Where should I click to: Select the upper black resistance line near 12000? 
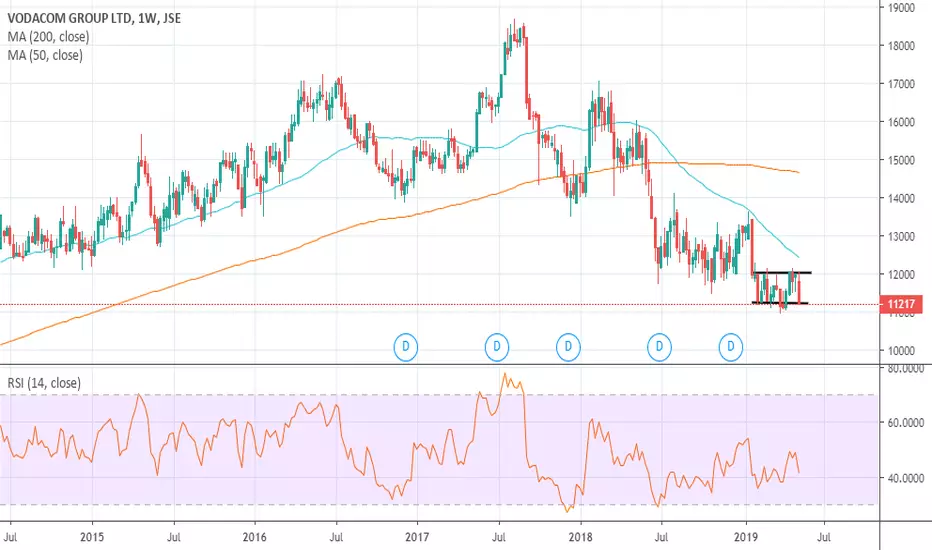782,273
